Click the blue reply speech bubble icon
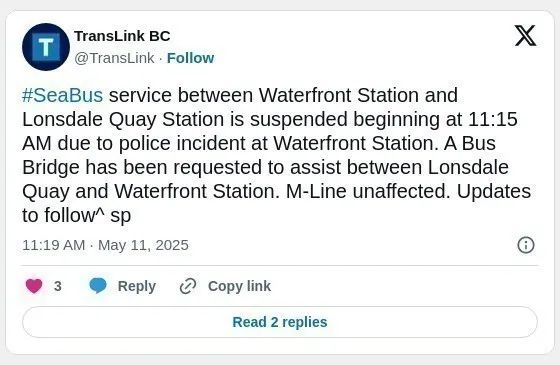The image size is (560, 365). pos(98,286)
